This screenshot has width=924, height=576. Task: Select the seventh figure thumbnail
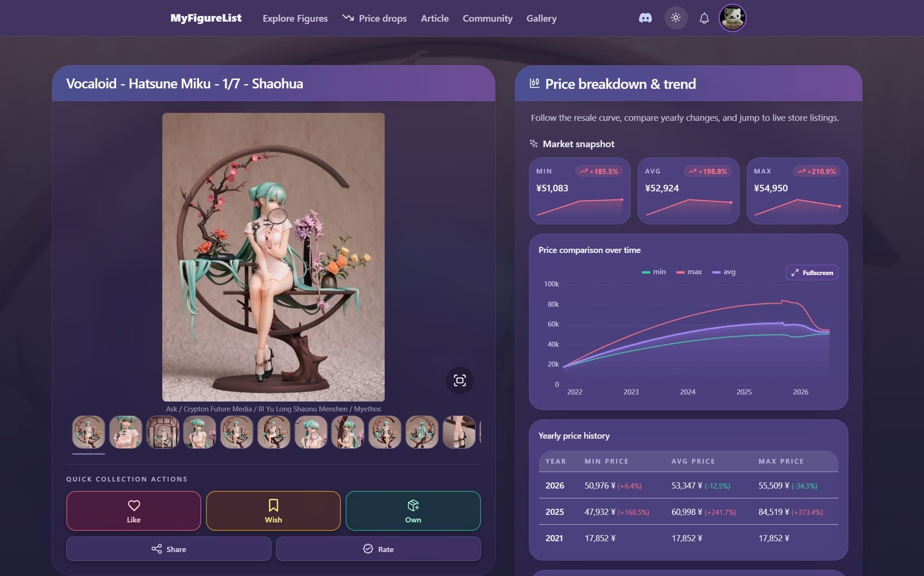(x=311, y=432)
